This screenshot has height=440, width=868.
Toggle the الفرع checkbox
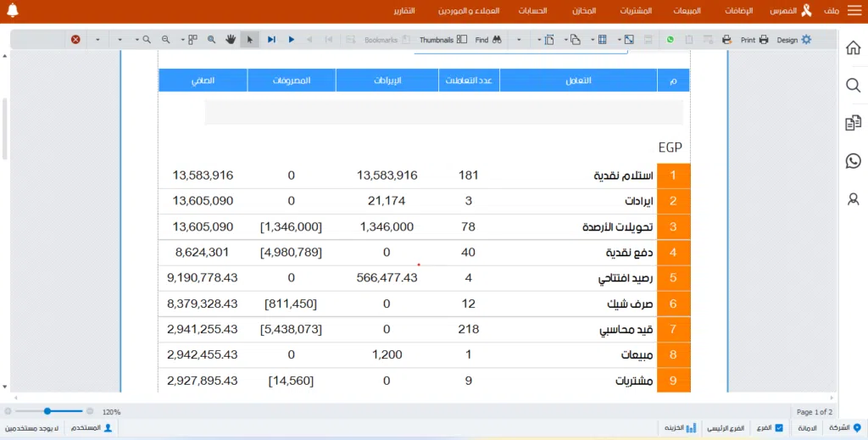point(779,428)
